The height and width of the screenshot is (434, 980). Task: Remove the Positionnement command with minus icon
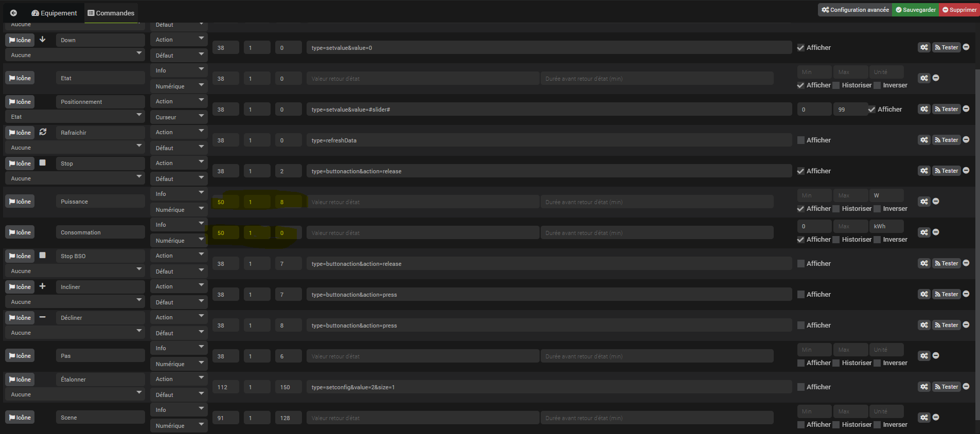[x=966, y=109]
